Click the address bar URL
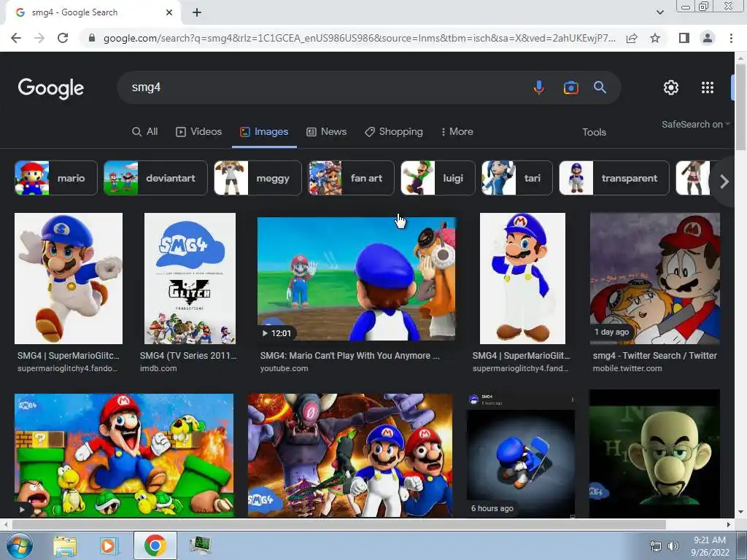The image size is (747, 560). pyautogui.click(x=359, y=38)
